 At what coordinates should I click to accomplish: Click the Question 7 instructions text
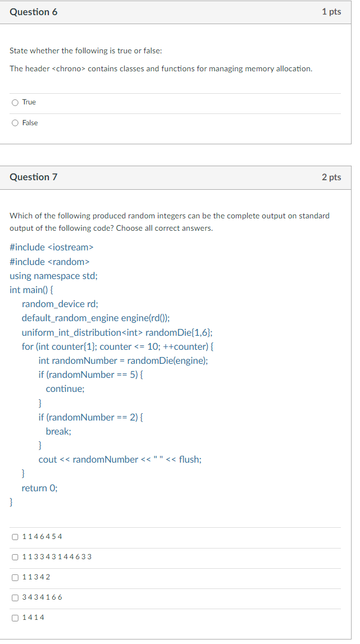point(170,222)
